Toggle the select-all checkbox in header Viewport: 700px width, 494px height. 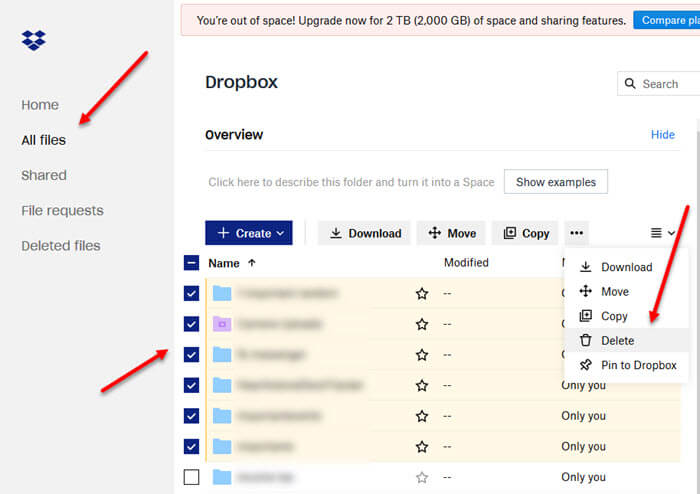pyautogui.click(x=192, y=263)
